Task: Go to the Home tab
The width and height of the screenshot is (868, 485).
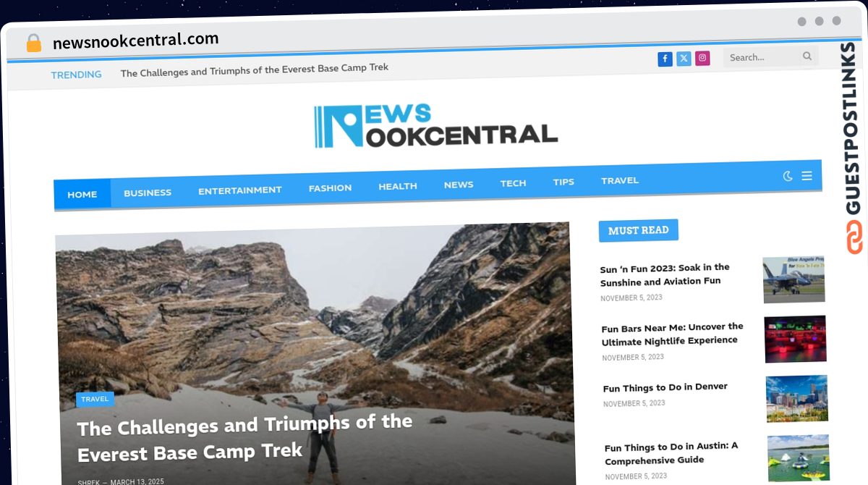Action: tap(82, 194)
